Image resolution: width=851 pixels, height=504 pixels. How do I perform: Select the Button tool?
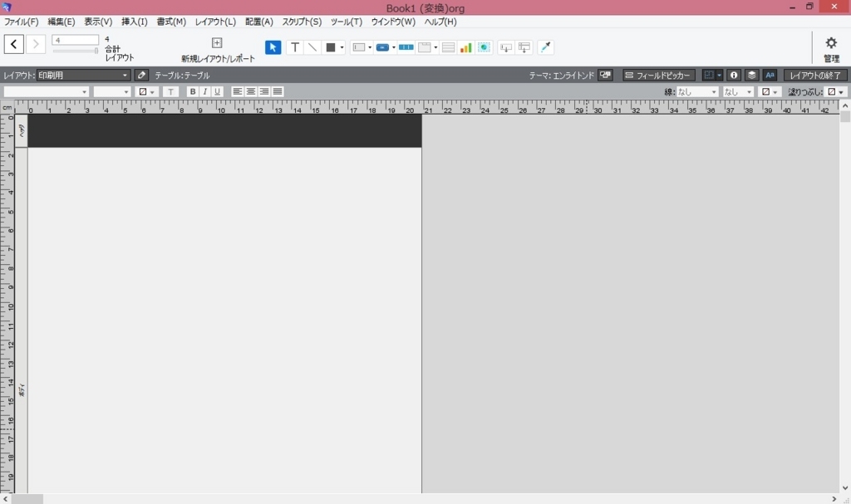[382, 47]
